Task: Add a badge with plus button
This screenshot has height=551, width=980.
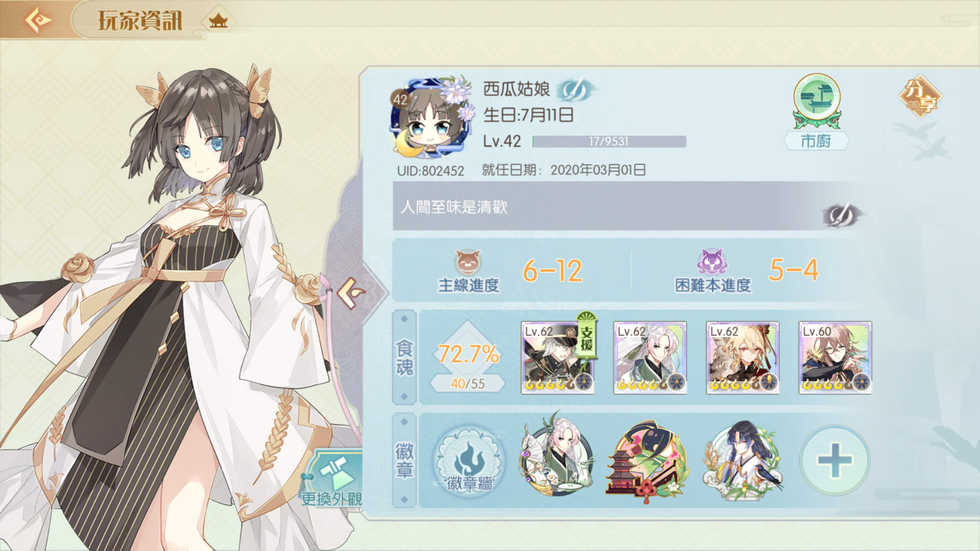Action: pos(835,460)
